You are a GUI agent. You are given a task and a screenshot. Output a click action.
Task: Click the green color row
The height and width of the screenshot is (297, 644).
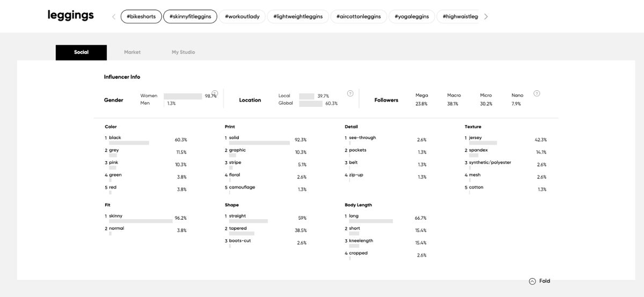pos(146,177)
